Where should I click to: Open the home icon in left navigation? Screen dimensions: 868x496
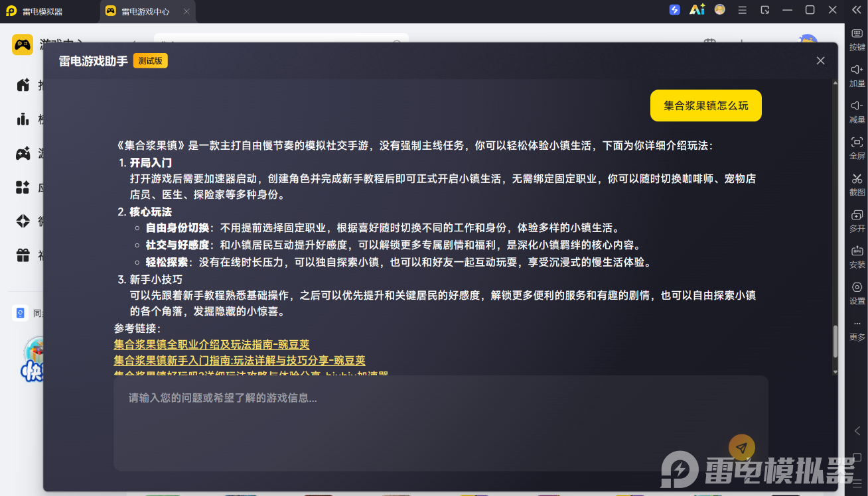(23, 84)
